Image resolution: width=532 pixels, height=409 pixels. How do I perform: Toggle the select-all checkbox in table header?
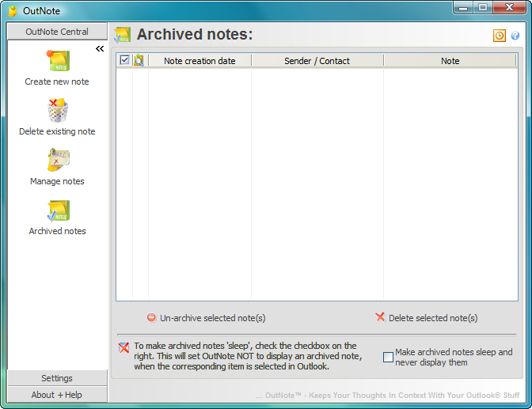point(124,60)
